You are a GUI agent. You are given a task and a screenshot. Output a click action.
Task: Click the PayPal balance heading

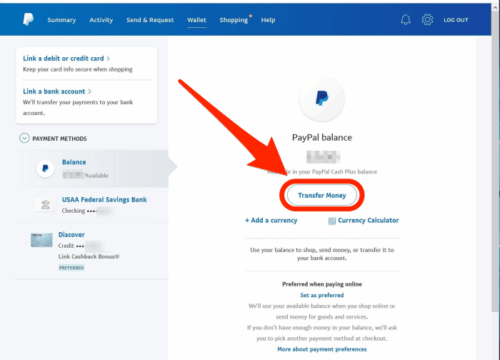322,137
